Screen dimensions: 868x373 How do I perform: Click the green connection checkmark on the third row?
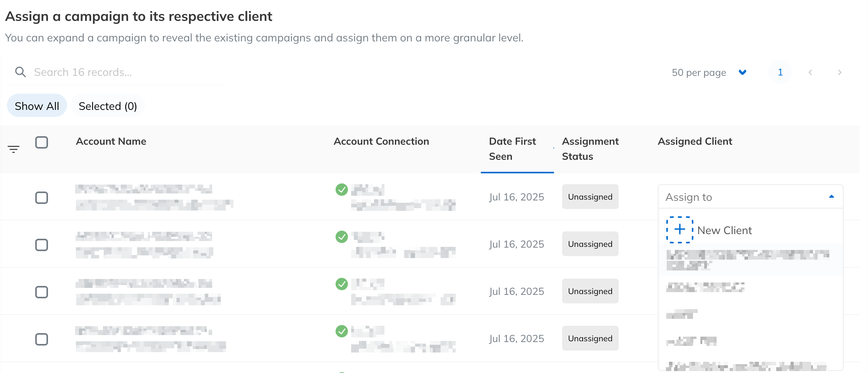(x=341, y=284)
